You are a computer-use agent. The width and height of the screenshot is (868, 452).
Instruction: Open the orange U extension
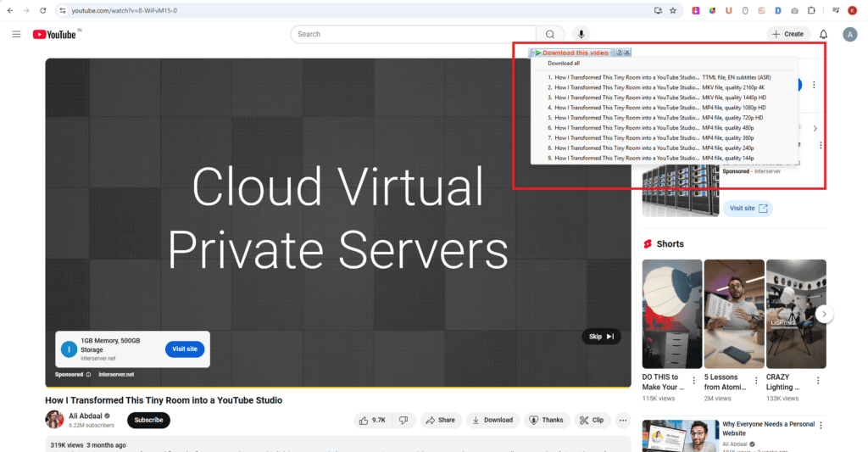(728, 10)
